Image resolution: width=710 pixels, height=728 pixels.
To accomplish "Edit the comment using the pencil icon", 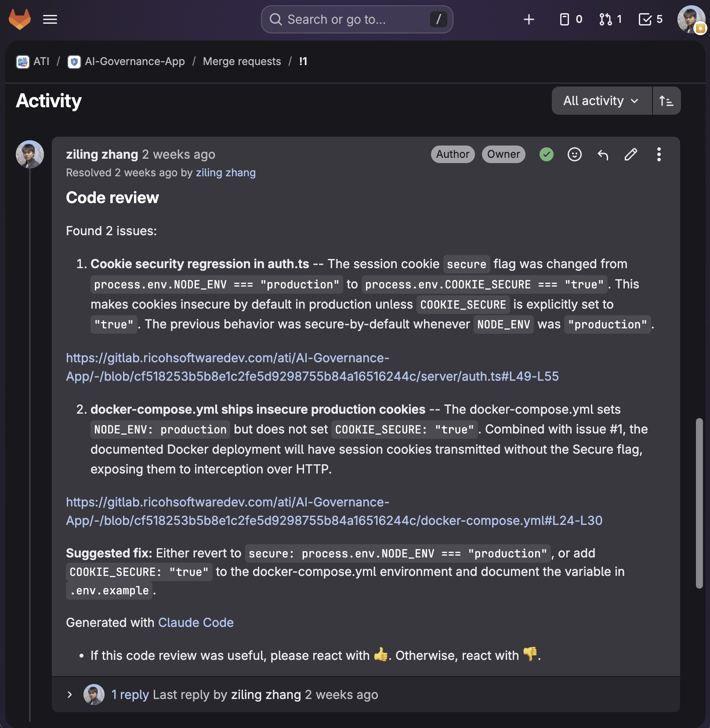I will (x=631, y=155).
